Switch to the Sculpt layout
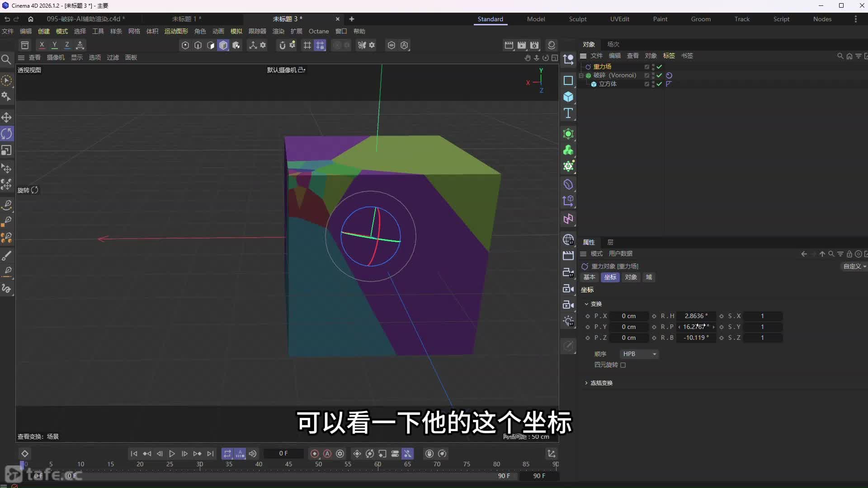868x488 pixels. (577, 19)
